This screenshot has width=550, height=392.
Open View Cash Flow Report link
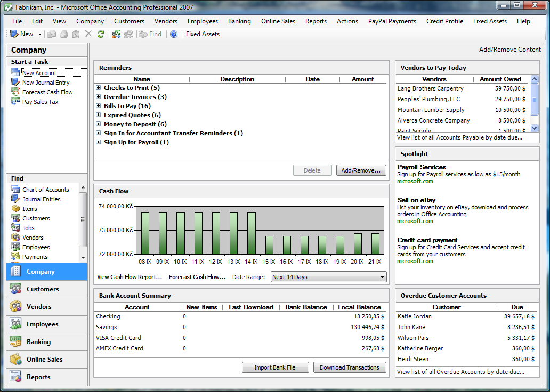pyautogui.click(x=130, y=277)
